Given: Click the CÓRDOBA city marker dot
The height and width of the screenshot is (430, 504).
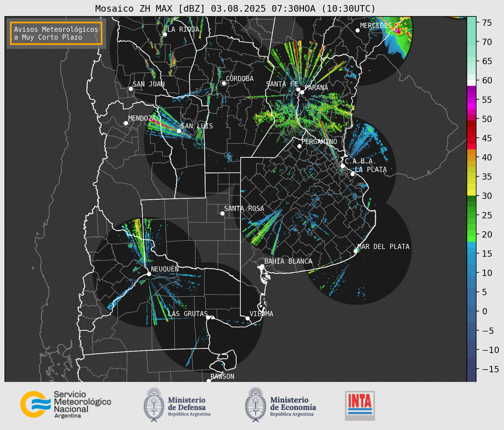Looking at the screenshot, I should 224,83.
